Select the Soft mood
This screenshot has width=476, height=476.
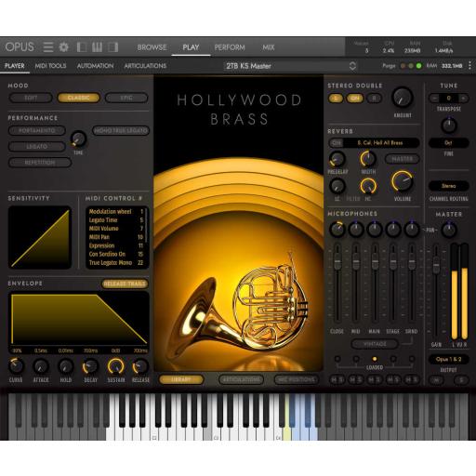point(31,98)
